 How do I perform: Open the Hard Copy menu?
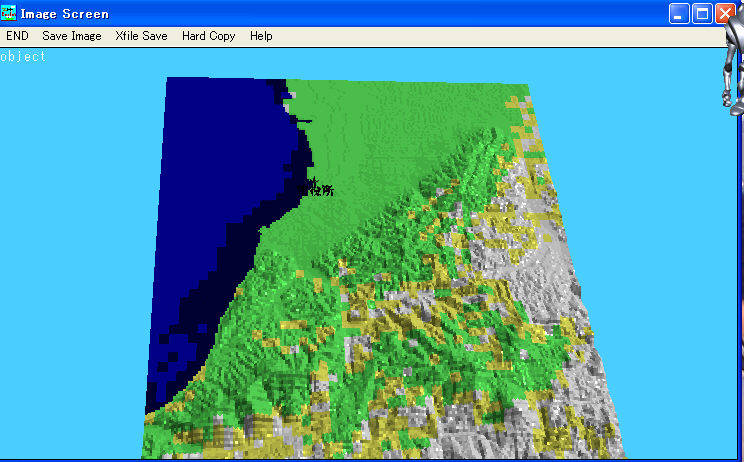tap(208, 36)
